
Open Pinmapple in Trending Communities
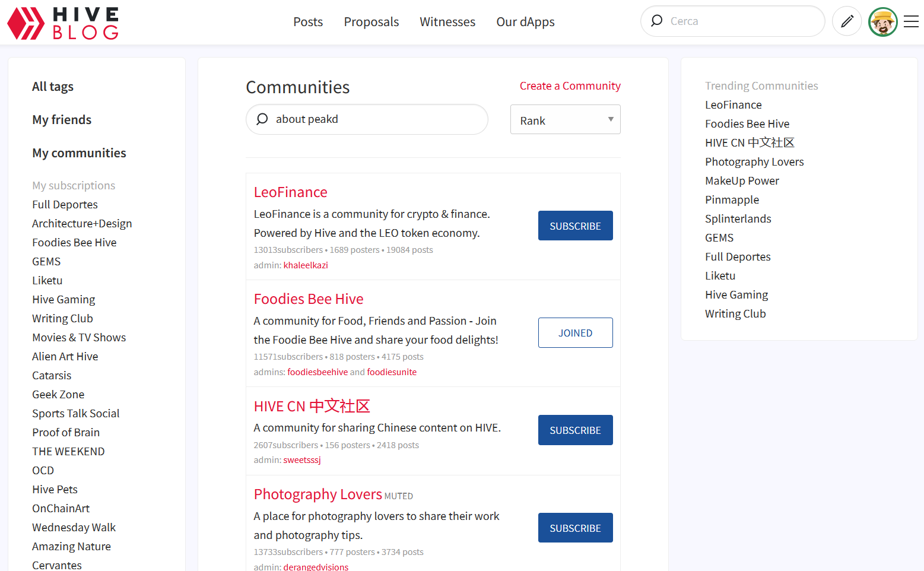732,200
